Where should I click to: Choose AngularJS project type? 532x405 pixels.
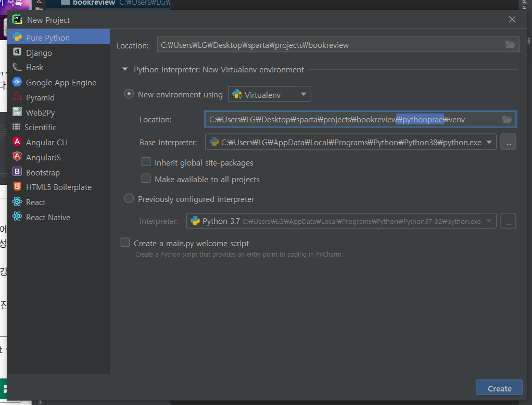pyautogui.click(x=58, y=157)
